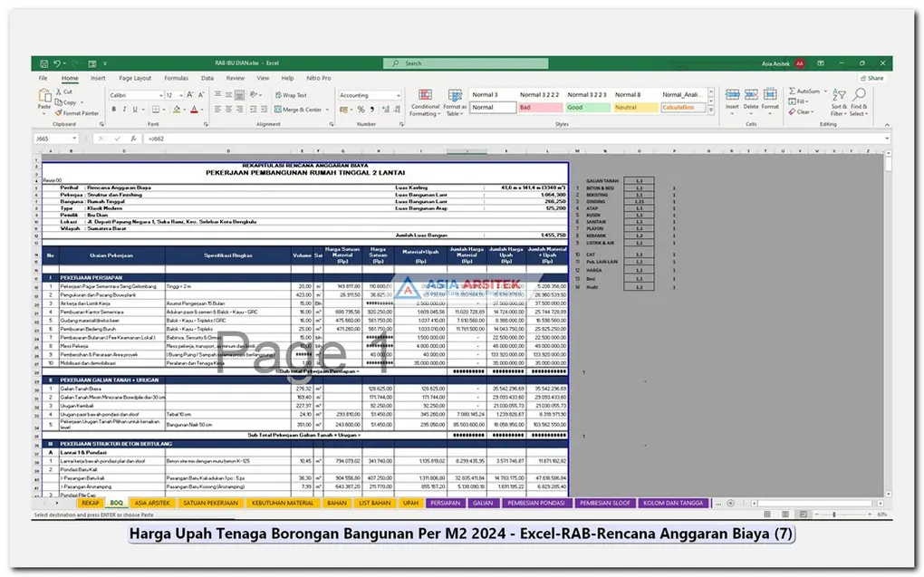Activate the Format Painter brush
The width and height of the screenshot is (924, 577).
pos(77,113)
